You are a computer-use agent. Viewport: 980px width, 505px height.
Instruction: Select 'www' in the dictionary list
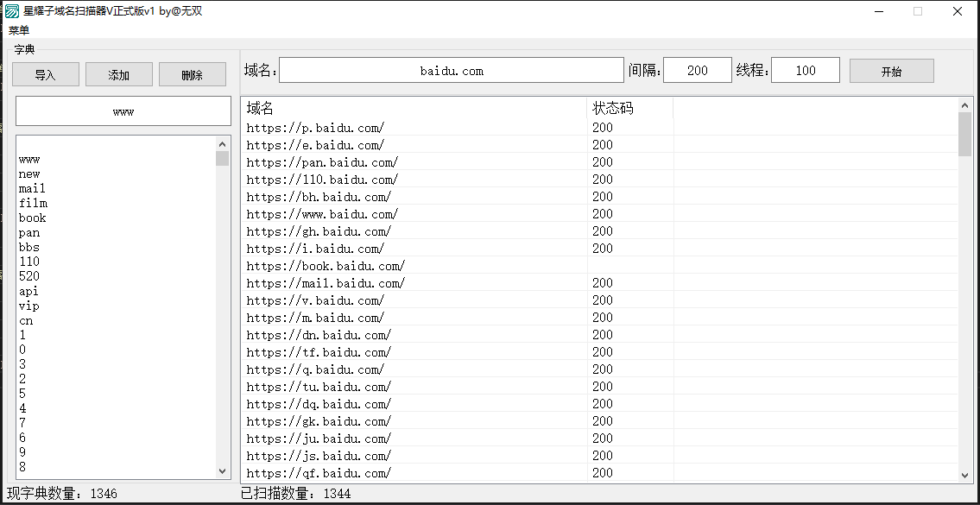[x=29, y=160]
